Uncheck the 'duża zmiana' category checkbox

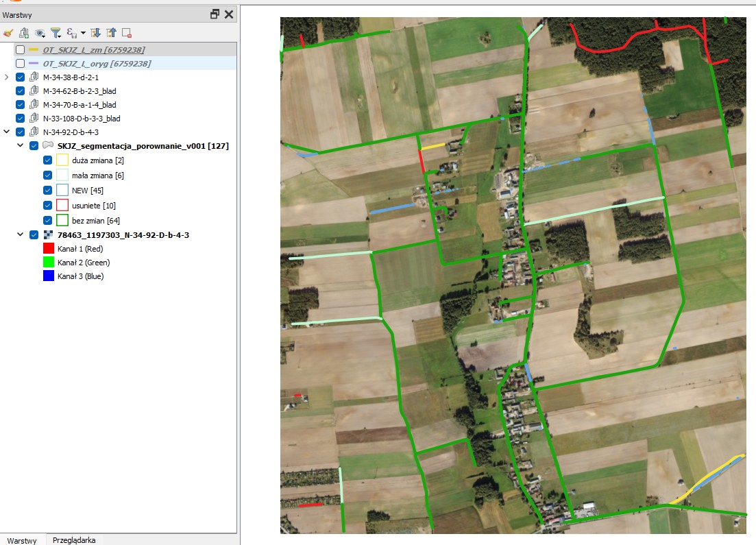[x=47, y=160]
